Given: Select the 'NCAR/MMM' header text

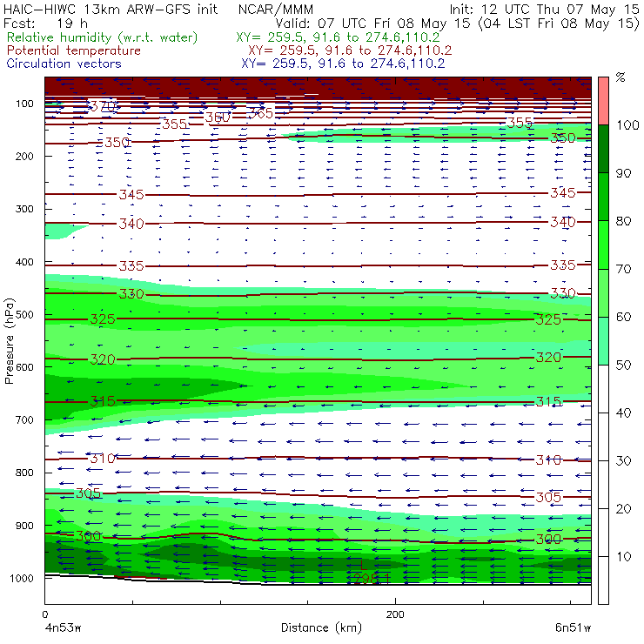Looking at the screenshot, I should click(276, 10).
